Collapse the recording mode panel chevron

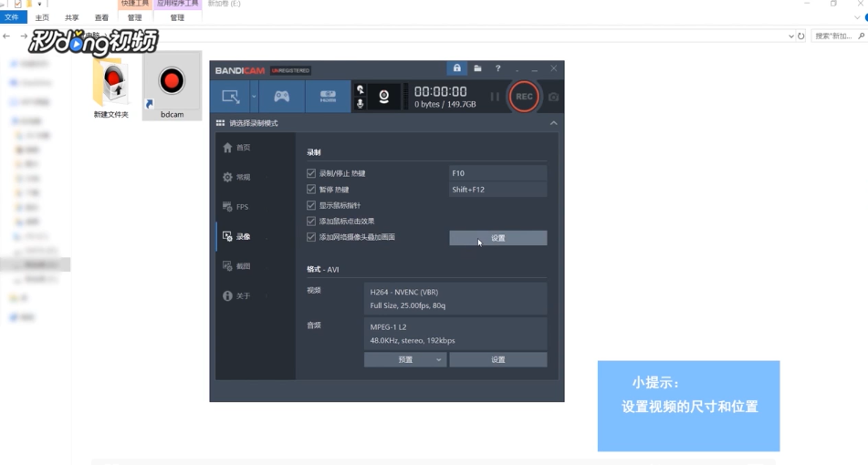click(x=554, y=123)
